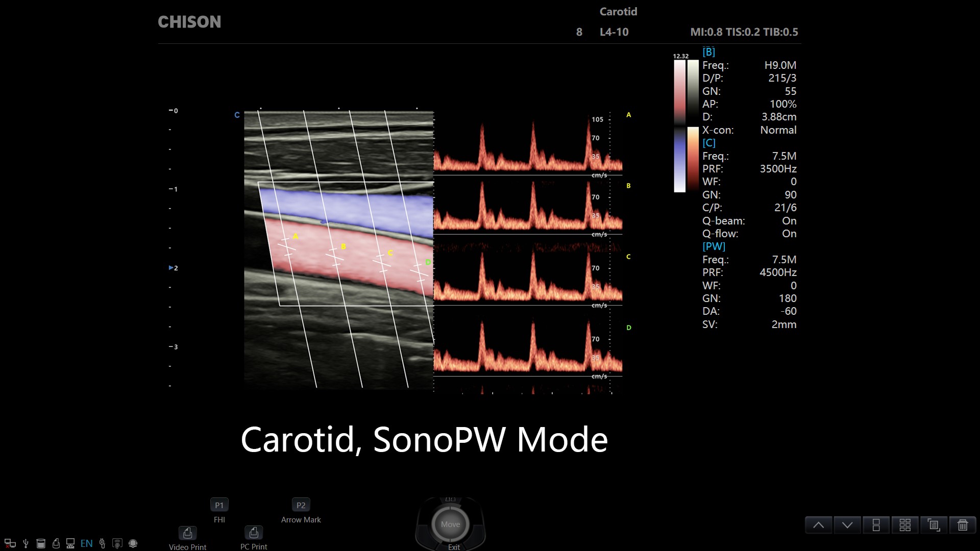The width and height of the screenshot is (980, 551).
Task: Click the select-all report icon
Action: click(x=934, y=524)
